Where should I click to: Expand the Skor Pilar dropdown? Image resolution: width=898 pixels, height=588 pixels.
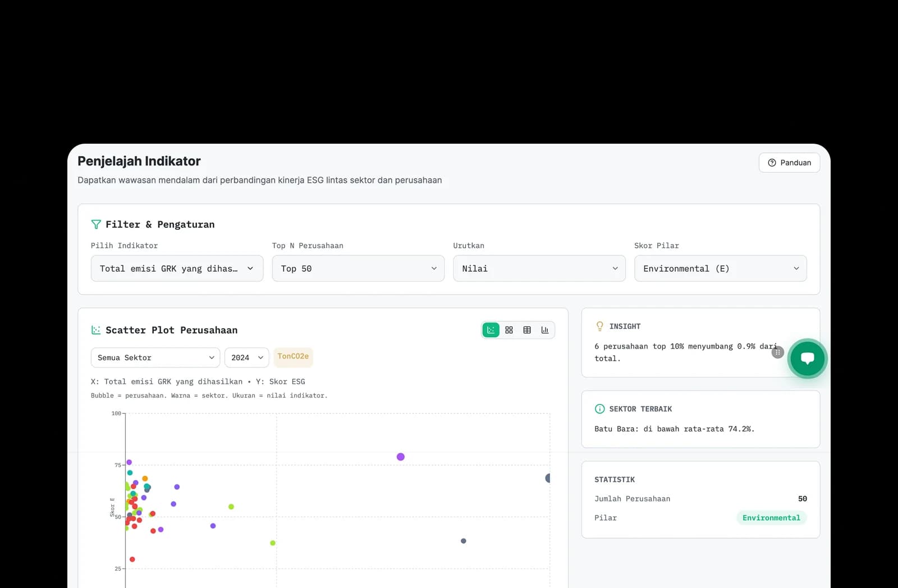(721, 268)
